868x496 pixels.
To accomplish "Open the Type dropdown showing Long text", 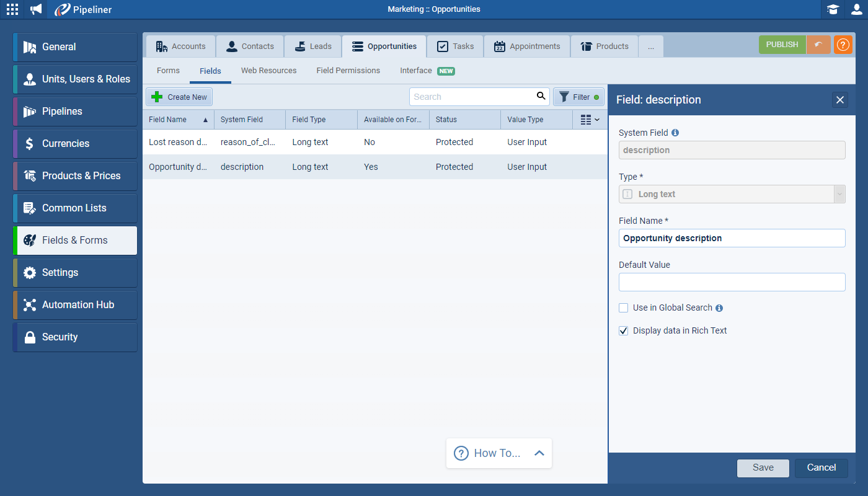I will (x=839, y=194).
